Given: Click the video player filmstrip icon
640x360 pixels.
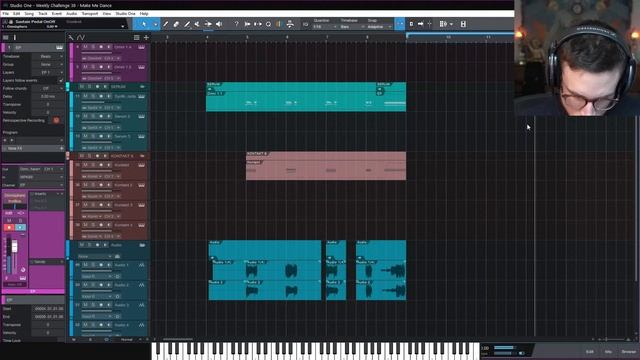Looking at the screenshot, I should click(x=463, y=24).
